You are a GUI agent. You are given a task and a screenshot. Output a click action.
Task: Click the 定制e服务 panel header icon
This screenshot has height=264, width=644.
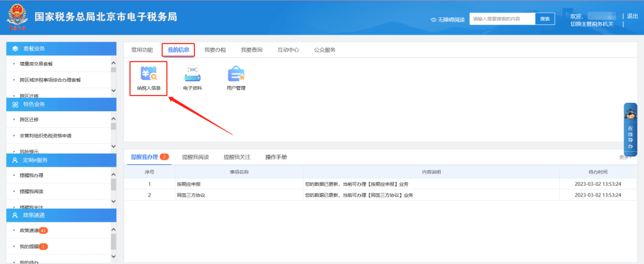[x=15, y=161]
